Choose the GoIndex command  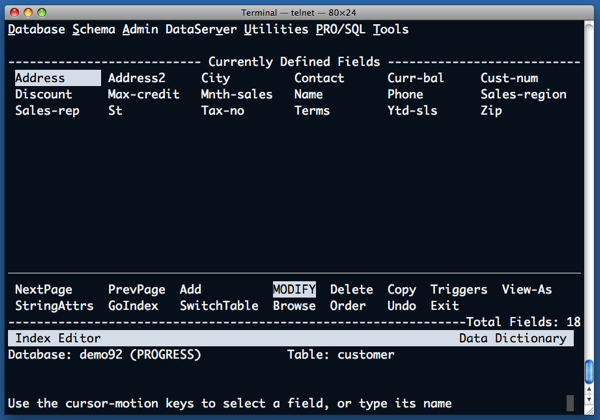click(133, 306)
